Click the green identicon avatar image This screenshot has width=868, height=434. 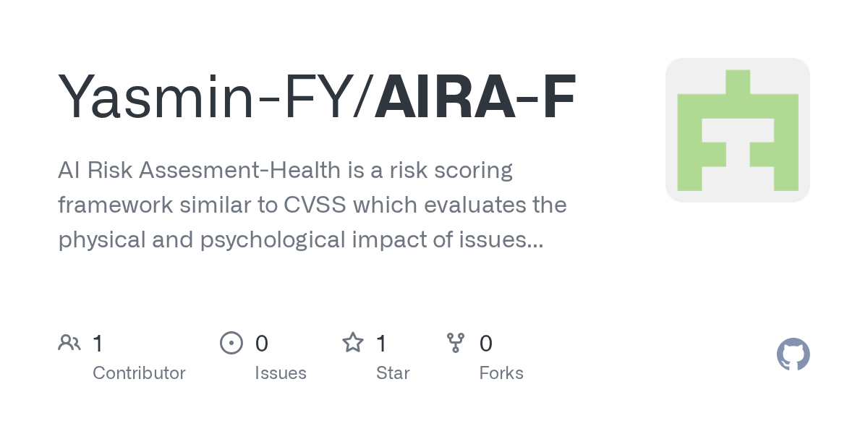(738, 130)
